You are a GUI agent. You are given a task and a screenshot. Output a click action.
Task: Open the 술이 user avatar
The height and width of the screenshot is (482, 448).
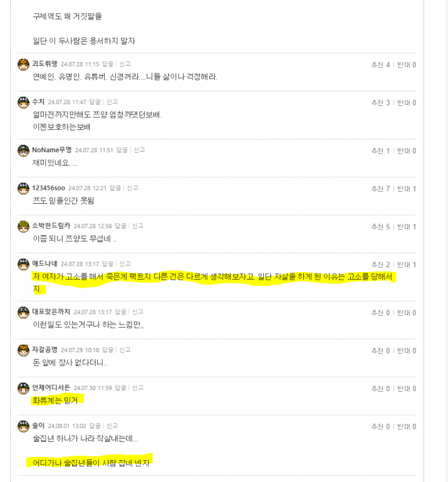coord(23,426)
